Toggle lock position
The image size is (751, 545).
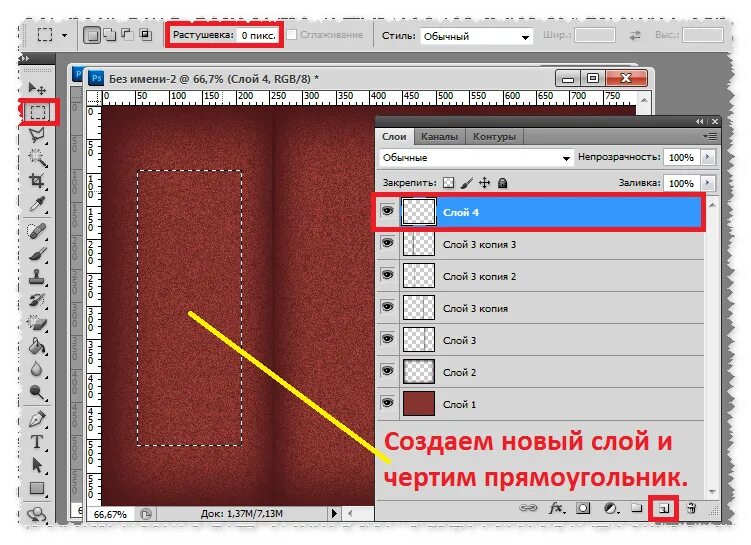click(x=484, y=182)
